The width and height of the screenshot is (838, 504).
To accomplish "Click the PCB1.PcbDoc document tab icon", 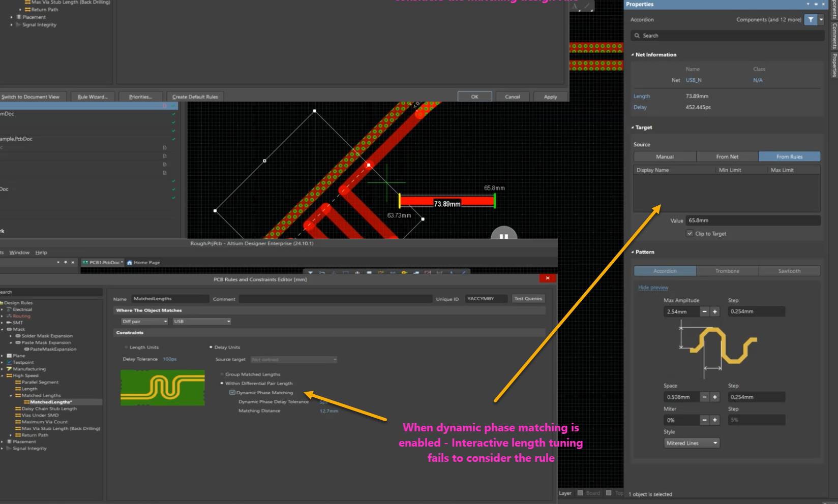I will [85, 263].
